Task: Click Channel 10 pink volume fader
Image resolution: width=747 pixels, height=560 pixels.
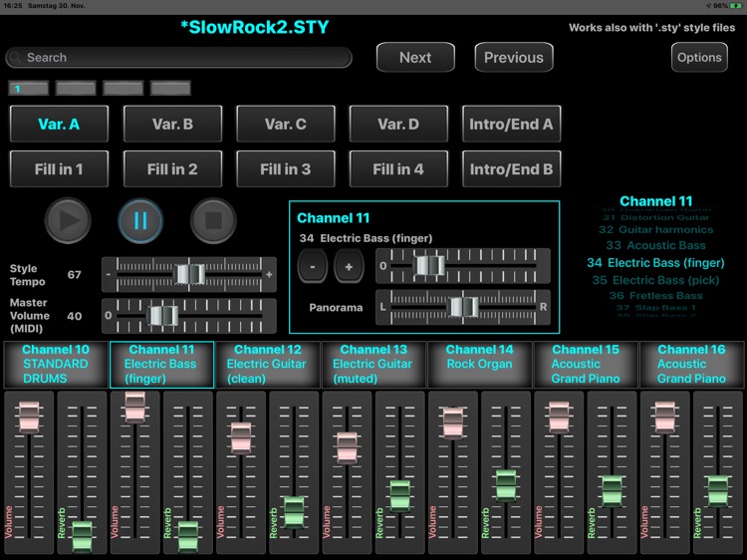Action: click(29, 418)
